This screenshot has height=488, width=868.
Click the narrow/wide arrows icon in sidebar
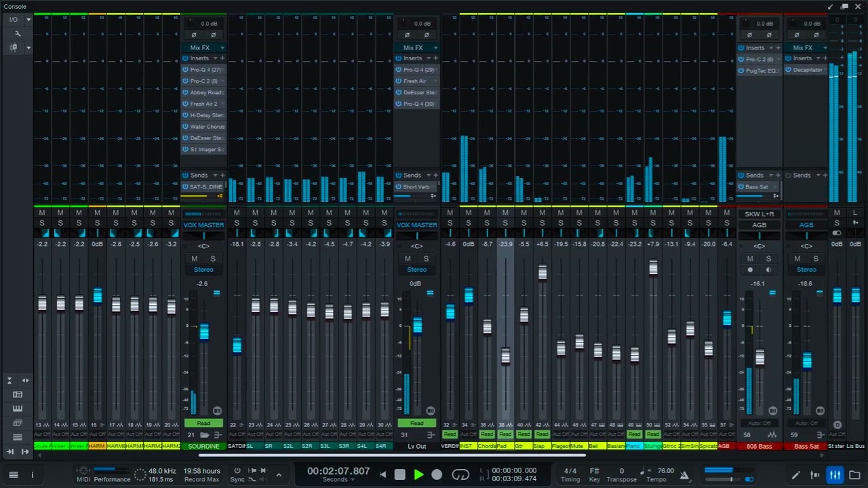tap(25, 380)
